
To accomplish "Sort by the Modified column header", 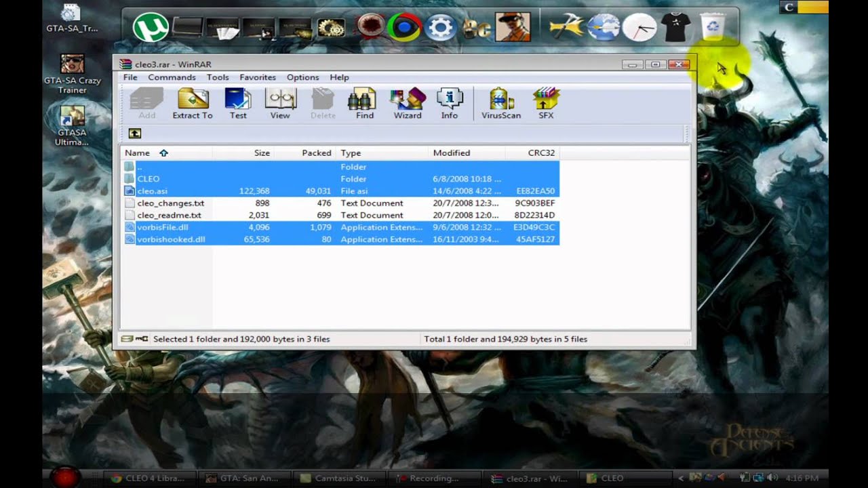I will 467,153.
